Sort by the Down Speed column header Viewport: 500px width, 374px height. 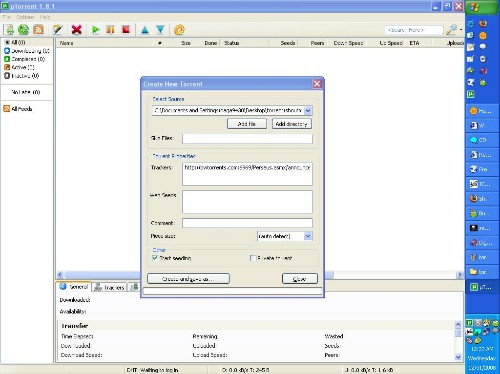pyautogui.click(x=348, y=43)
